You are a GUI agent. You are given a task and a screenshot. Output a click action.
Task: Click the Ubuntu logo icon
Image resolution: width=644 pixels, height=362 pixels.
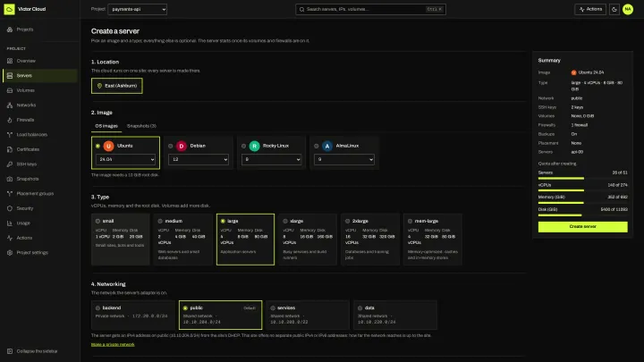108,146
